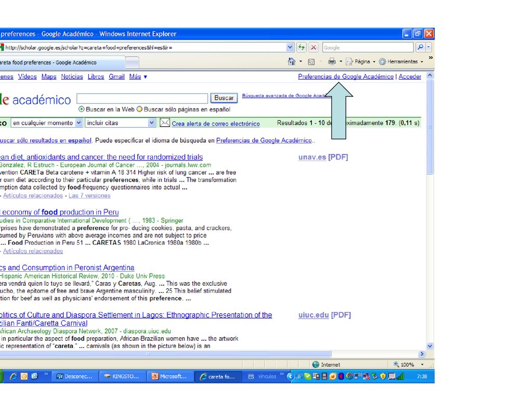Expand the Más menu in Google nav
Viewport: 532px width, 399px height.
pyautogui.click(x=138, y=77)
